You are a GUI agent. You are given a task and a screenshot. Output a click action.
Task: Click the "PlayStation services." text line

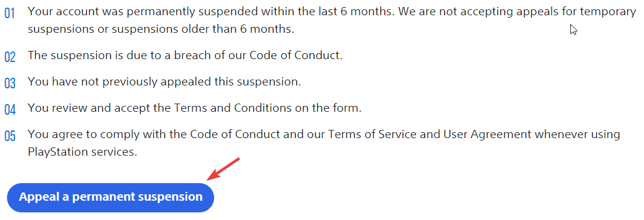pyautogui.click(x=82, y=152)
